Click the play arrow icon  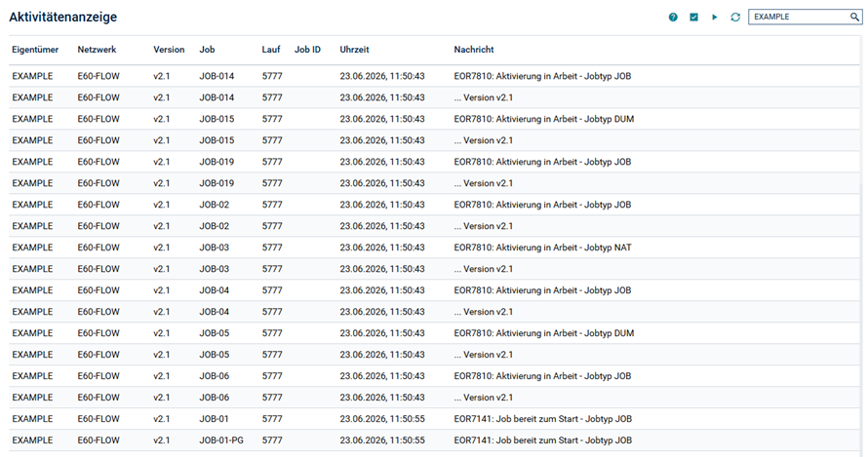click(x=715, y=18)
